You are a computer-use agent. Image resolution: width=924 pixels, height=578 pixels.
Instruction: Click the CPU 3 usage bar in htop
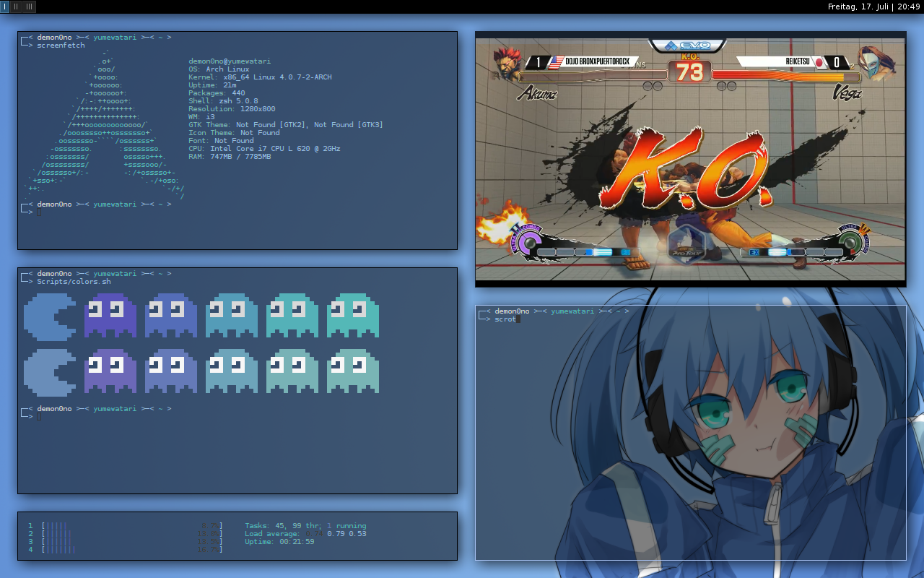[132, 542]
